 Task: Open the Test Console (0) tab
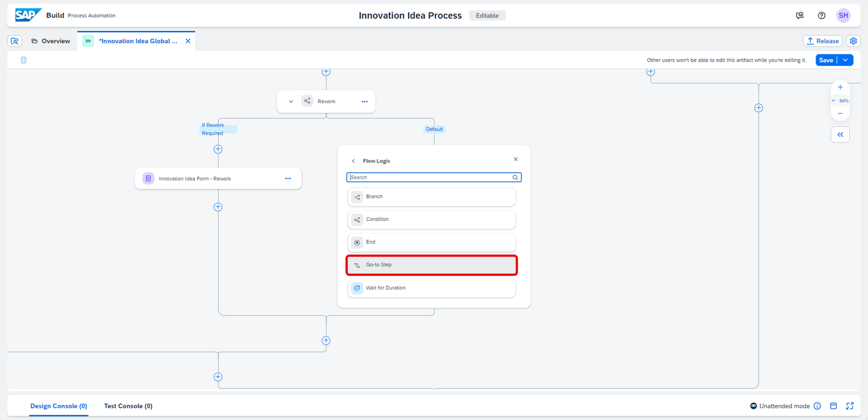tap(128, 406)
